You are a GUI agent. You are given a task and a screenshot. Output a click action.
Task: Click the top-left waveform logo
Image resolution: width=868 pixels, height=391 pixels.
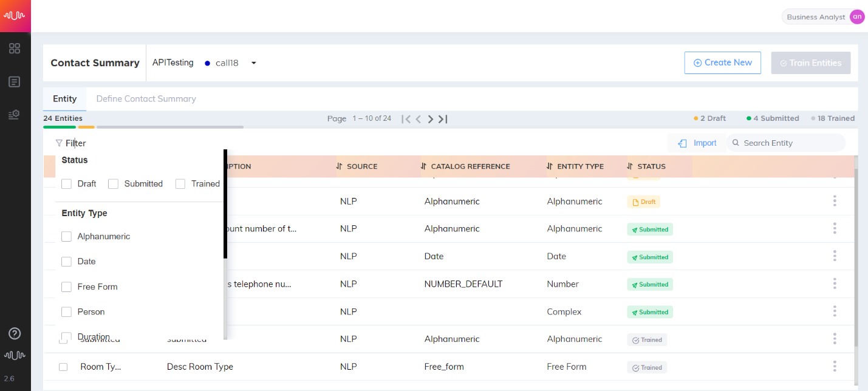15,16
